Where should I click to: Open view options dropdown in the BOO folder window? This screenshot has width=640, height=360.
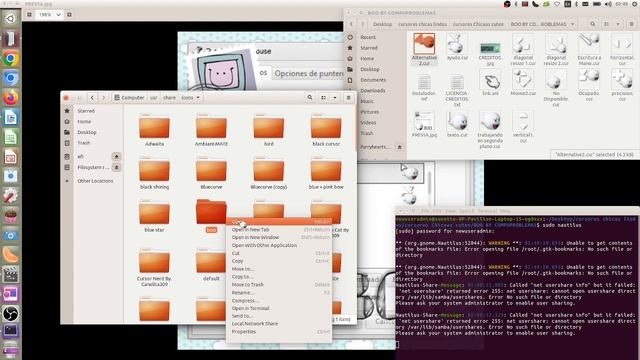618,24
